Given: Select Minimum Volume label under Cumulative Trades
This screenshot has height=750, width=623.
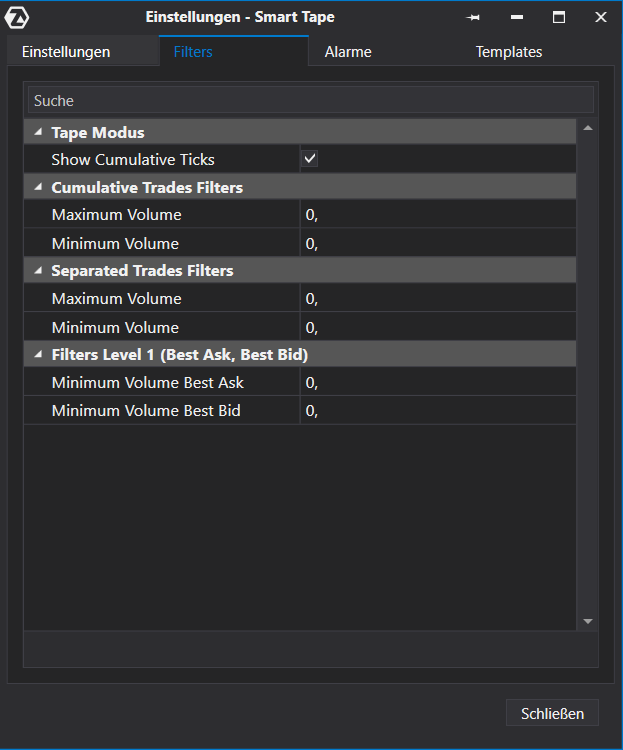Looking at the screenshot, I should (115, 243).
